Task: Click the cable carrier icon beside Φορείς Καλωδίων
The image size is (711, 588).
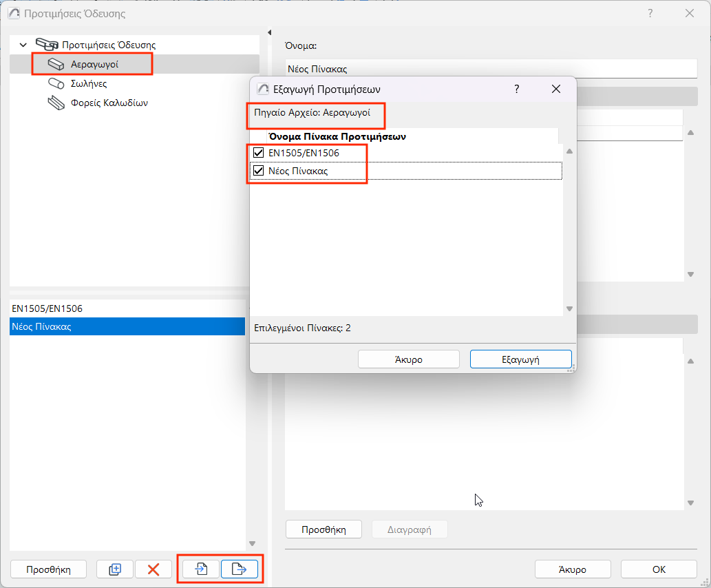Action: [x=56, y=103]
